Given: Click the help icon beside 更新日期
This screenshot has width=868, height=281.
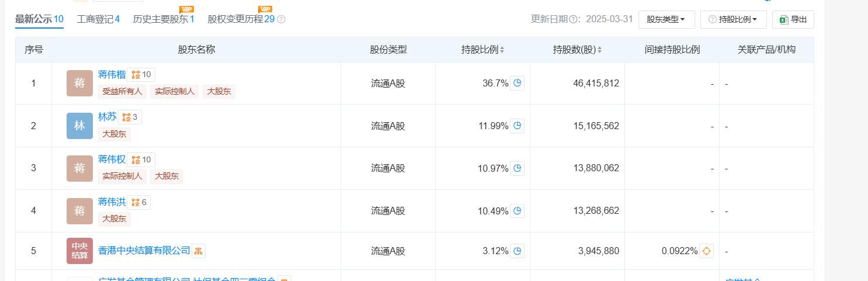Looking at the screenshot, I should (574, 19).
